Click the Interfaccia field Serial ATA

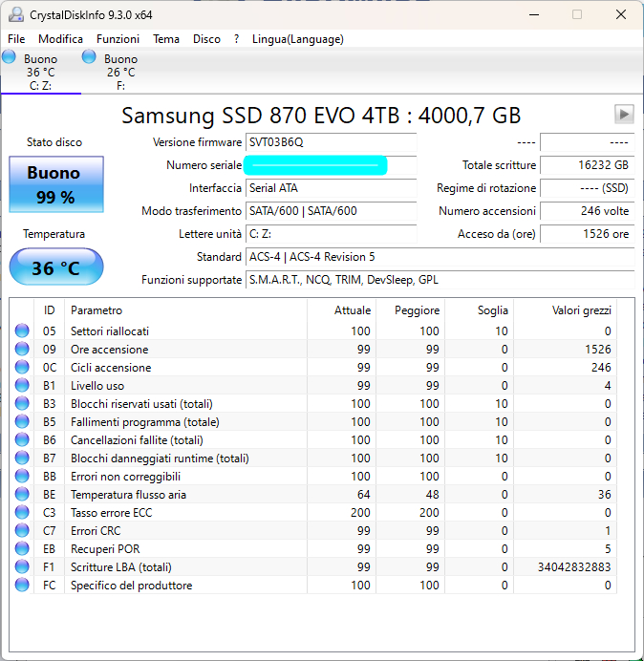tap(331, 188)
